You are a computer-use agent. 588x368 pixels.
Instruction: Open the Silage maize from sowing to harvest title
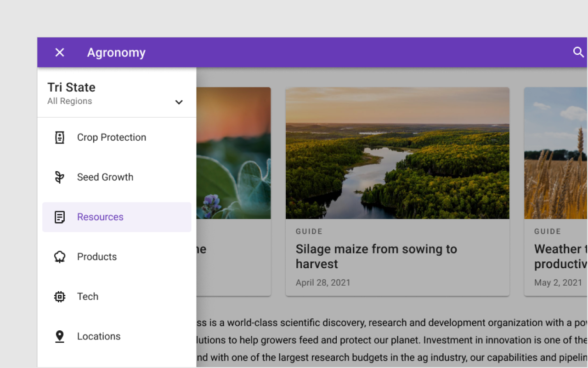[x=376, y=256]
